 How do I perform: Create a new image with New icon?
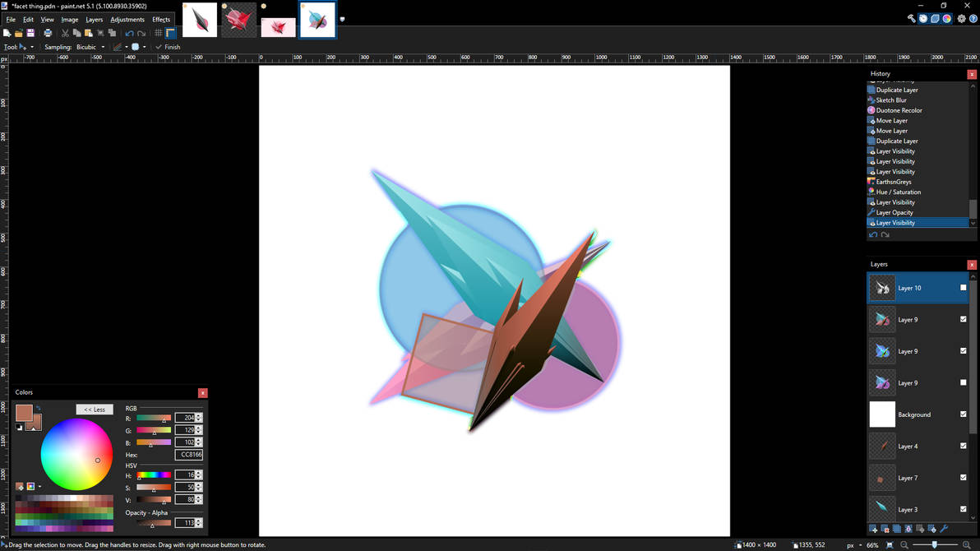coord(7,33)
